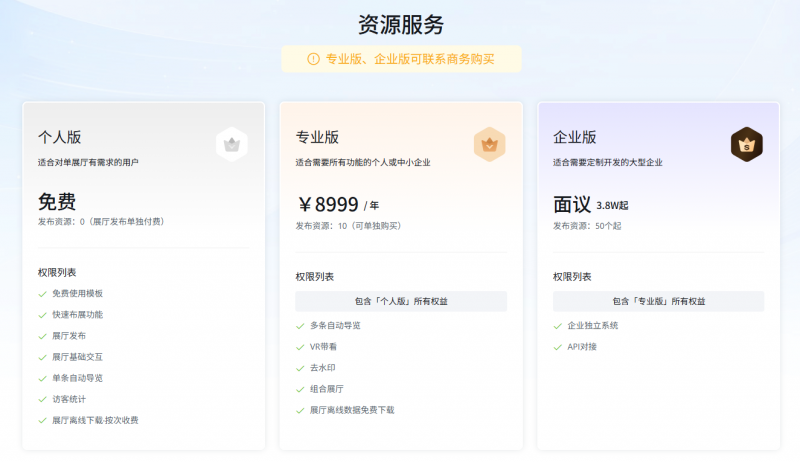Screen dimensions: 800x462
Task: Click the orange crown badge on 专业版 card
Action: [x=489, y=144]
